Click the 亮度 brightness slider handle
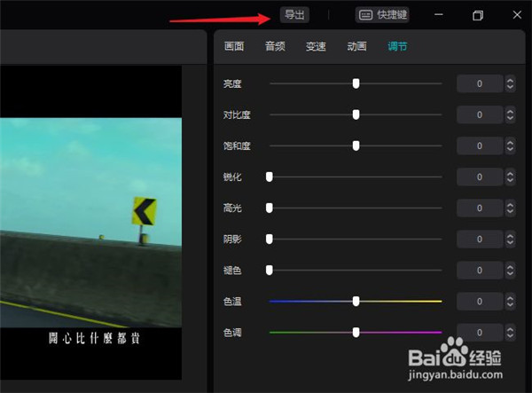This screenshot has height=393, width=532. 356,83
